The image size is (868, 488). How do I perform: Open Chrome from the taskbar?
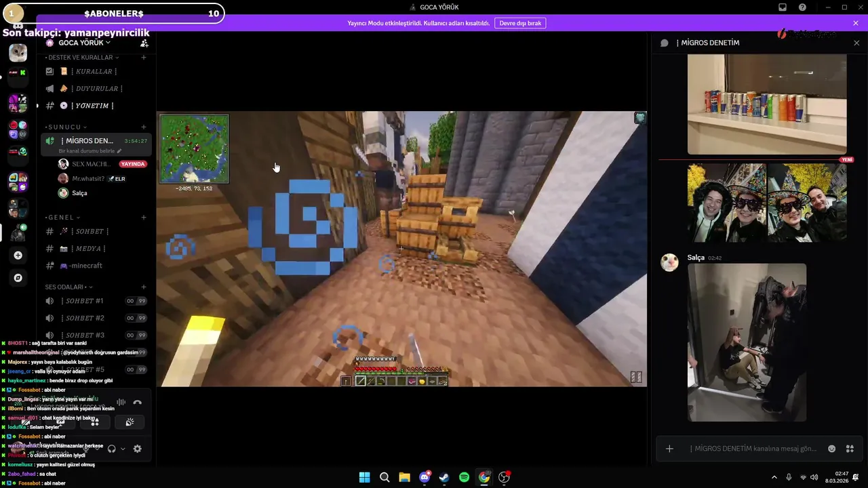tap(484, 477)
